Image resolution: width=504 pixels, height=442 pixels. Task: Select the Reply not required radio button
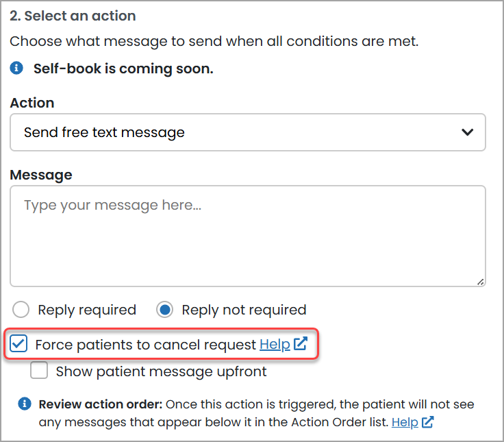(x=165, y=310)
